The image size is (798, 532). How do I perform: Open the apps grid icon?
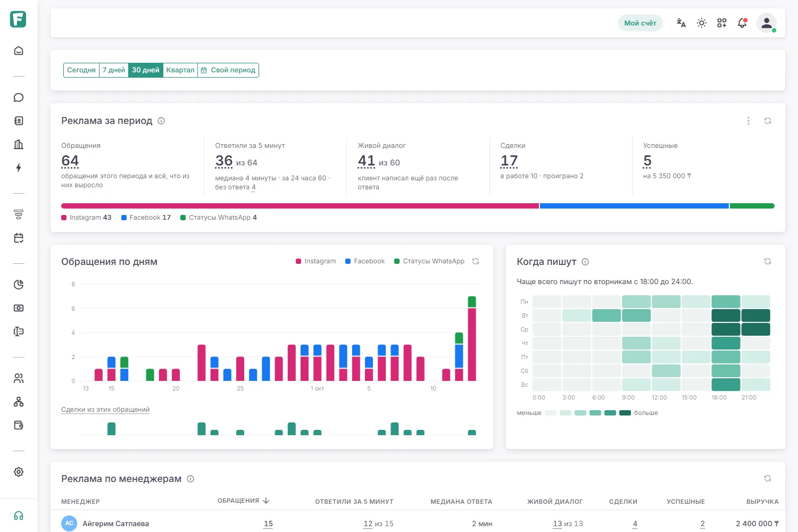coord(722,23)
